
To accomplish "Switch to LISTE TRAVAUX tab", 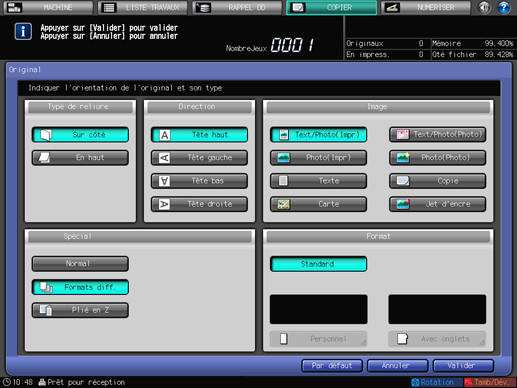I will click(x=143, y=7).
